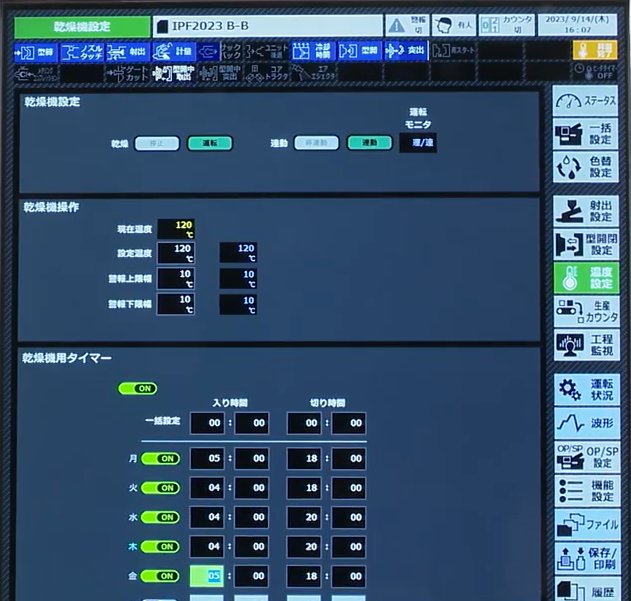Click the 型開中取出 take-out icon
Image resolution: width=631 pixels, height=601 pixels.
(174, 74)
